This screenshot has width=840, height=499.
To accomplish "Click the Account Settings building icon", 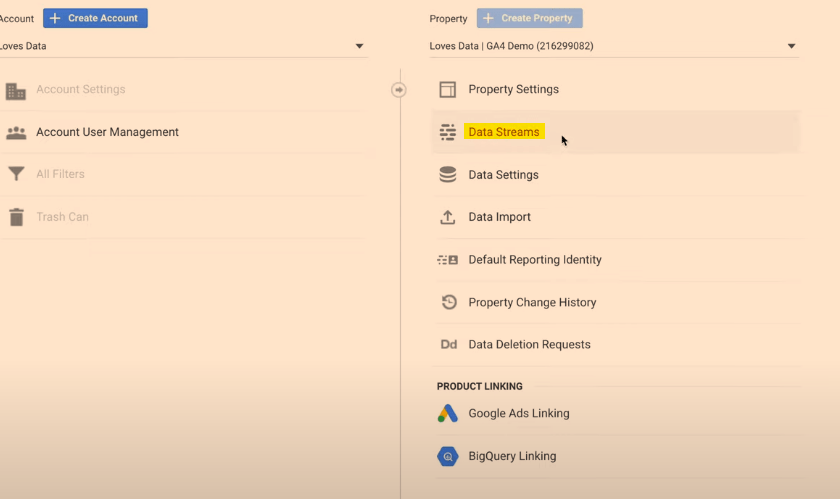I will [x=16, y=91].
